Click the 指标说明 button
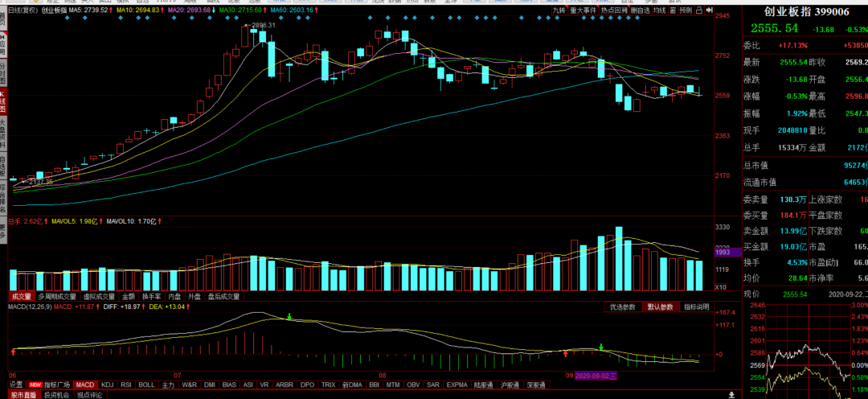The image size is (868, 399). point(696,307)
